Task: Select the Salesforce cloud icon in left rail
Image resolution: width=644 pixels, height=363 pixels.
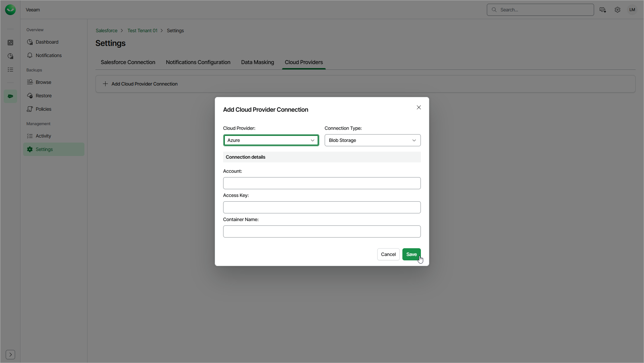Action: (x=10, y=96)
